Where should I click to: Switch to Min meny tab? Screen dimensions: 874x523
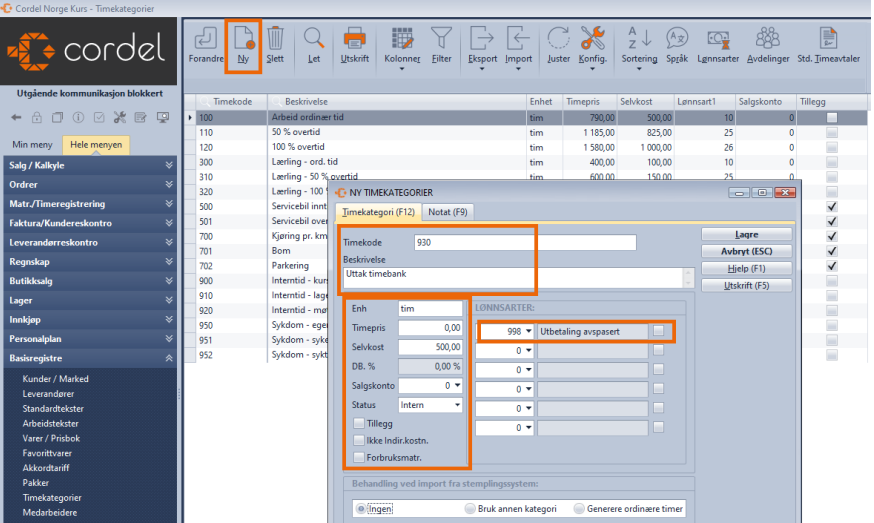coord(32,144)
